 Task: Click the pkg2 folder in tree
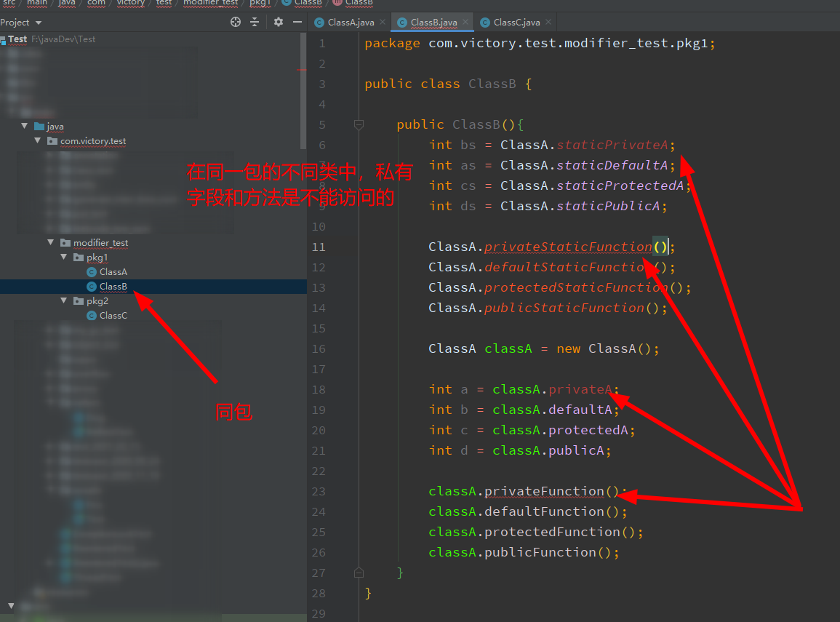[97, 301]
